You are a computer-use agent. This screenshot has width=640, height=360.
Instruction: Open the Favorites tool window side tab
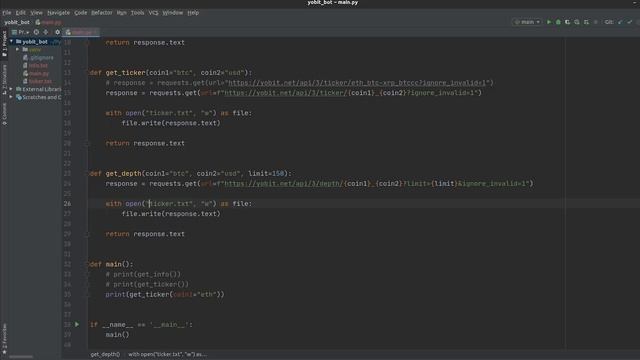pyautogui.click(x=4, y=338)
